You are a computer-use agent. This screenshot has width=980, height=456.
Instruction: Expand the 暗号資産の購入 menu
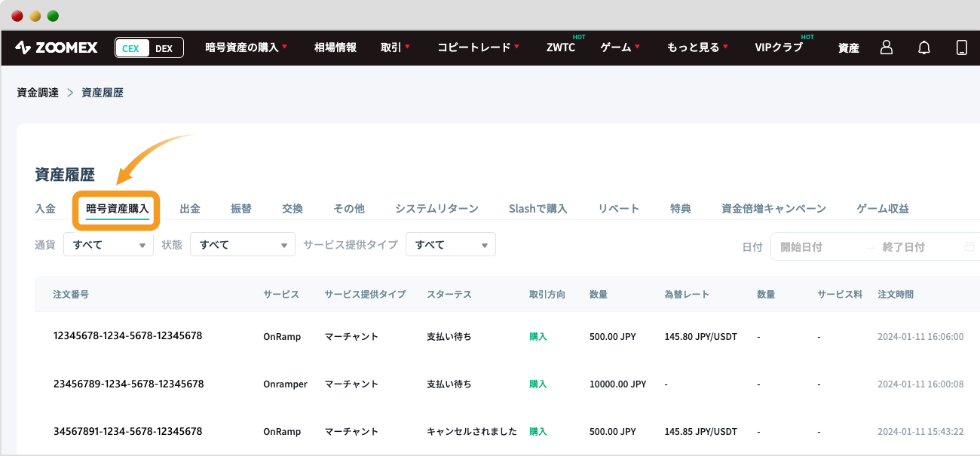[247, 47]
